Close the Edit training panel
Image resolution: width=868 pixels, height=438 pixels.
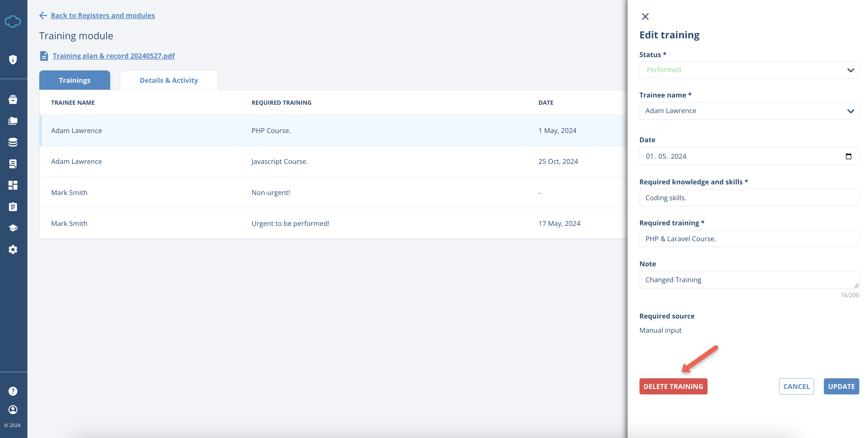pyautogui.click(x=645, y=16)
